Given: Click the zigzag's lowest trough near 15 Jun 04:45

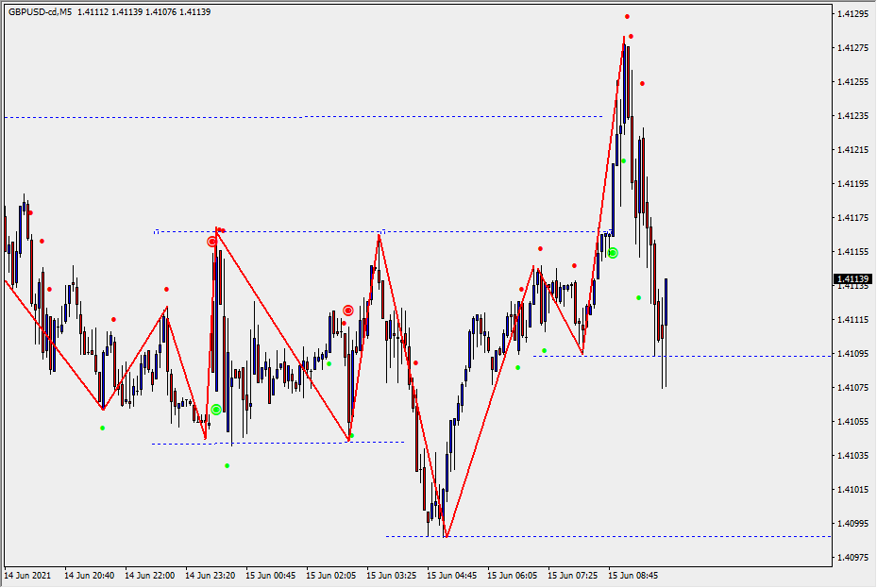Looking at the screenshot, I should pos(447,536).
